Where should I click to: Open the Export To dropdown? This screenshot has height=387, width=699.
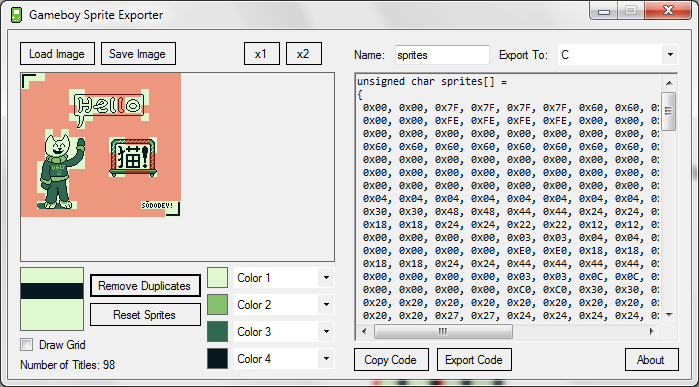point(670,55)
